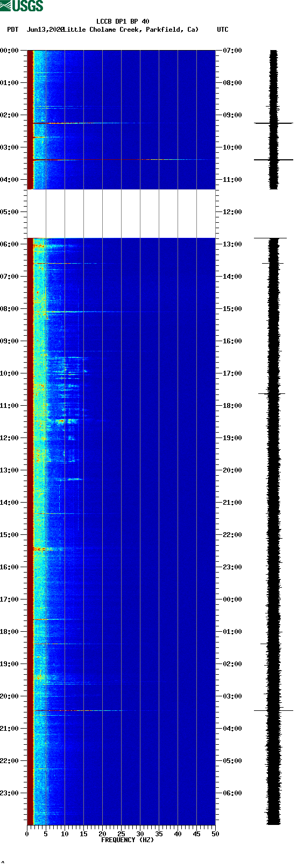Image resolution: width=297 pixels, height=868 pixels.
Task: Click the PDT time label '15:00'
Action: point(9,535)
